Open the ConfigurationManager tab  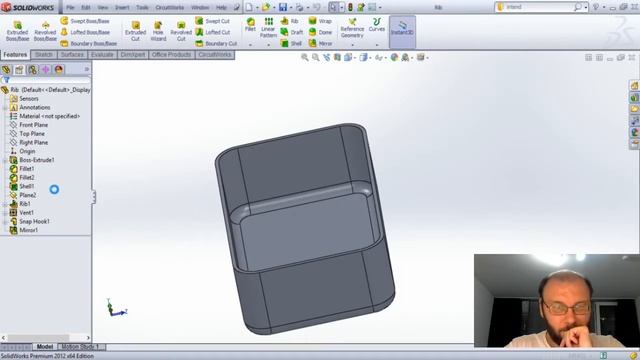click(x=32, y=70)
